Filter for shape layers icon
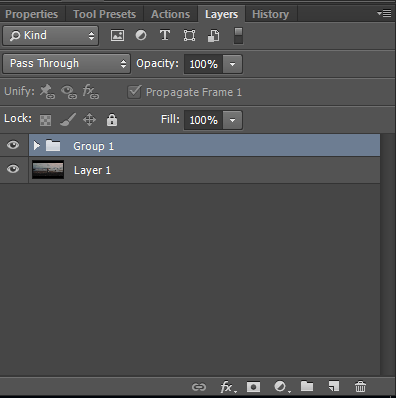The height and width of the screenshot is (398, 396). coord(189,35)
